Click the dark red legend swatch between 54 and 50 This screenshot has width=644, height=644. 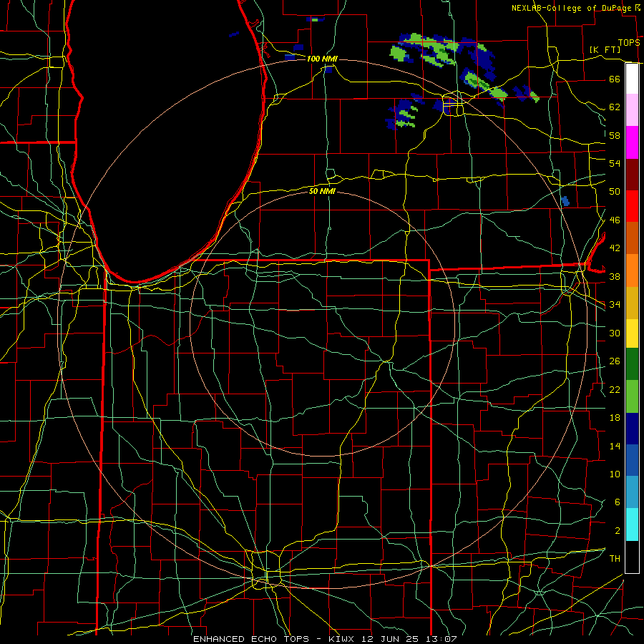point(632,175)
